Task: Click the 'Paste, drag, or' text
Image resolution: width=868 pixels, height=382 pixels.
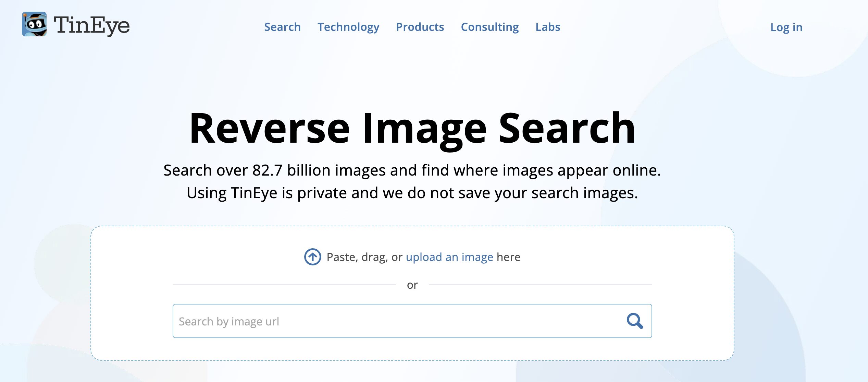Action: (x=364, y=257)
